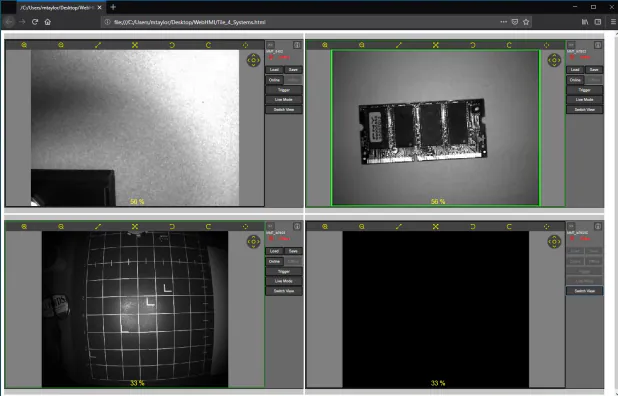Click the center crosshair icon above the black image
The height and width of the screenshot is (396, 618).
[546, 227]
